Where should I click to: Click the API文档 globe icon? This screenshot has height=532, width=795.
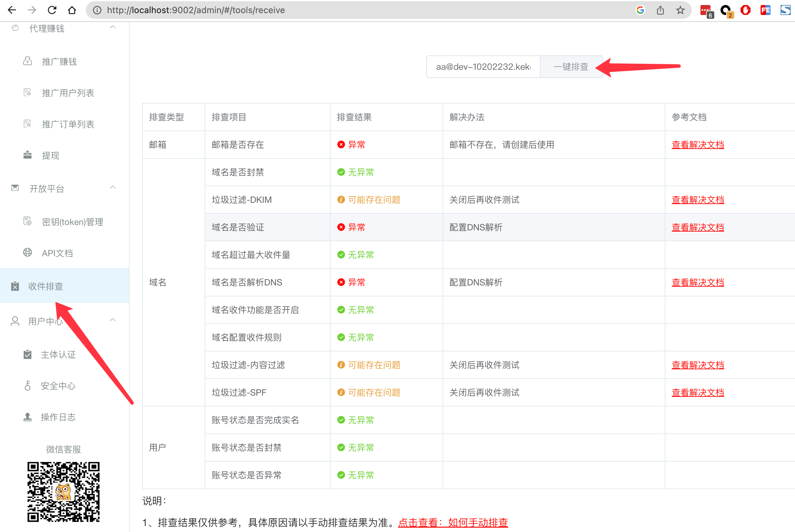pos(28,253)
